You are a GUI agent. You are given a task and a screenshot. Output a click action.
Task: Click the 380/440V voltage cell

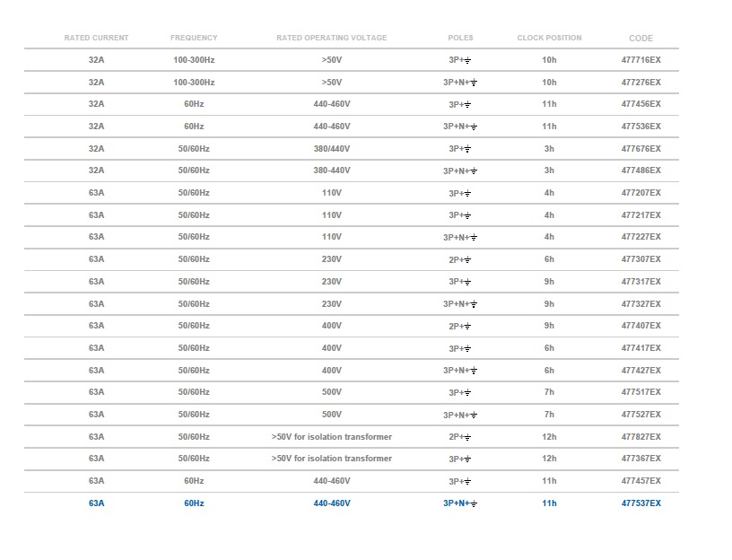point(332,149)
